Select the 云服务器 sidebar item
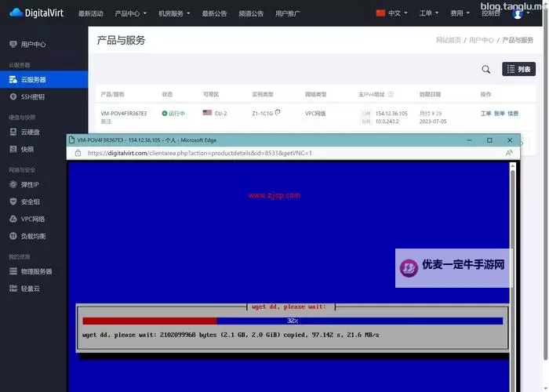Viewport: 549px width, 392px height. (44, 79)
